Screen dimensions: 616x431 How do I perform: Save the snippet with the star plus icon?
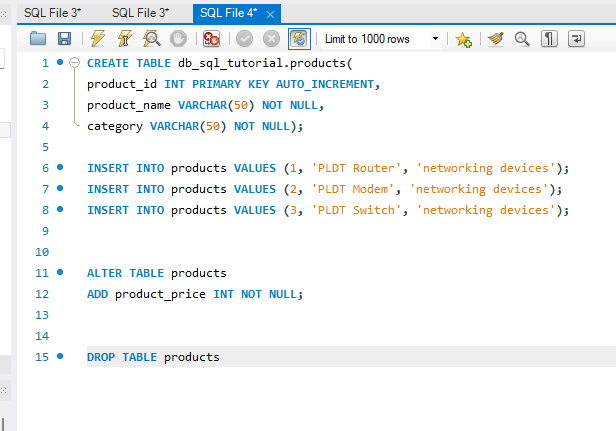[x=464, y=39]
